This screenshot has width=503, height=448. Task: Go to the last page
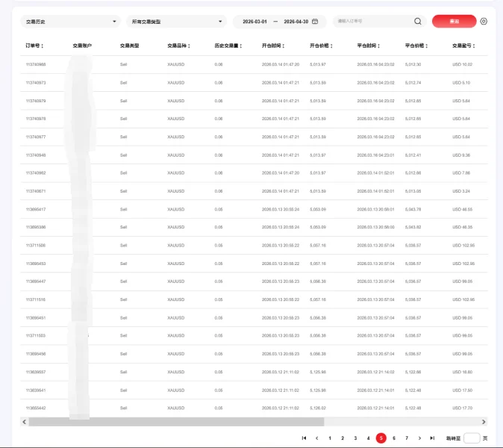coord(432,438)
